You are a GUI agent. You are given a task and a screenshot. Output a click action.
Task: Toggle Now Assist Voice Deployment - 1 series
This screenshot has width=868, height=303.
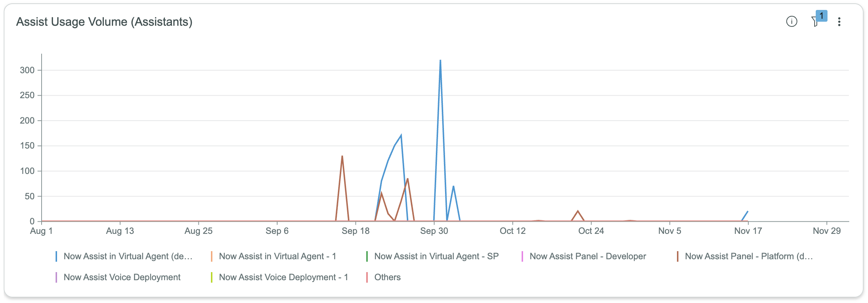279,277
